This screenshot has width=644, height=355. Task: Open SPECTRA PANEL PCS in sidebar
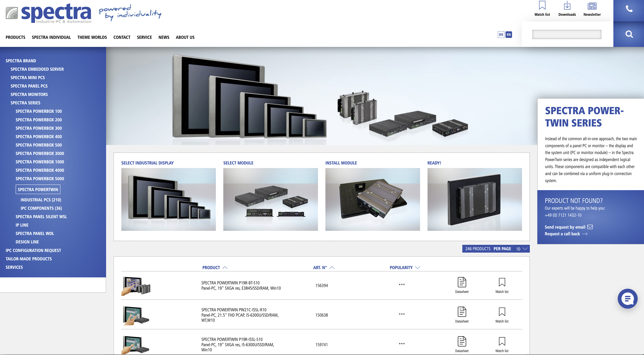click(x=29, y=86)
